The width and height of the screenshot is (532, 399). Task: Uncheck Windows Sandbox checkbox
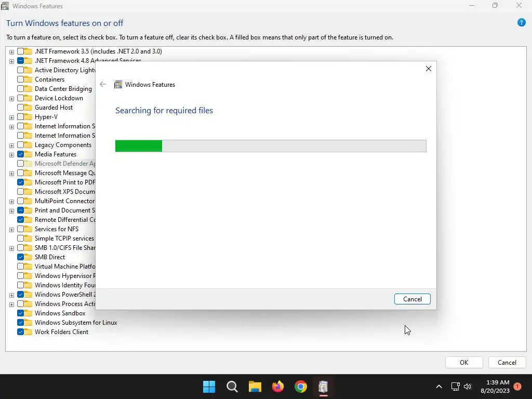coord(20,313)
